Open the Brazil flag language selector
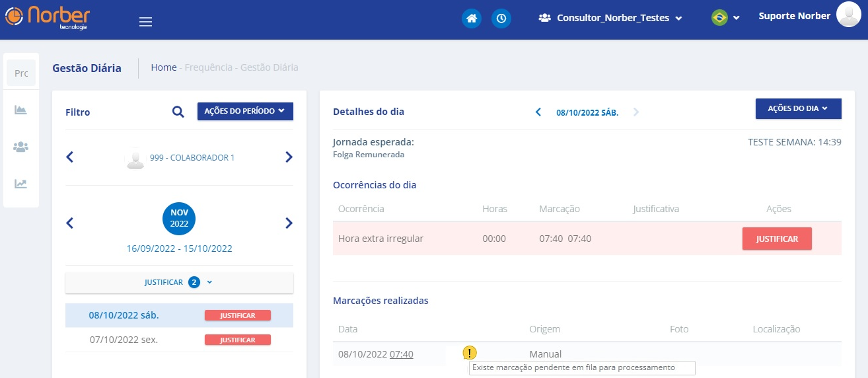 click(725, 18)
